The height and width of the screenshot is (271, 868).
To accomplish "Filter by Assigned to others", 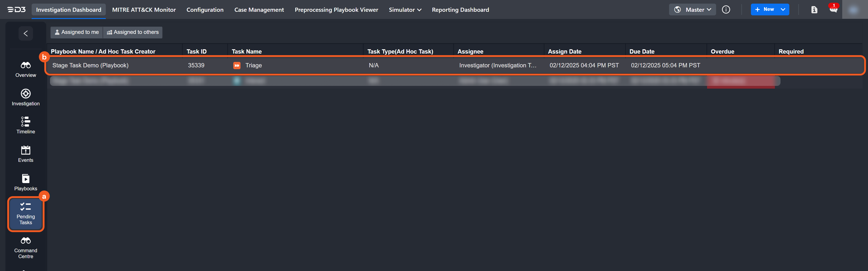I will [133, 32].
